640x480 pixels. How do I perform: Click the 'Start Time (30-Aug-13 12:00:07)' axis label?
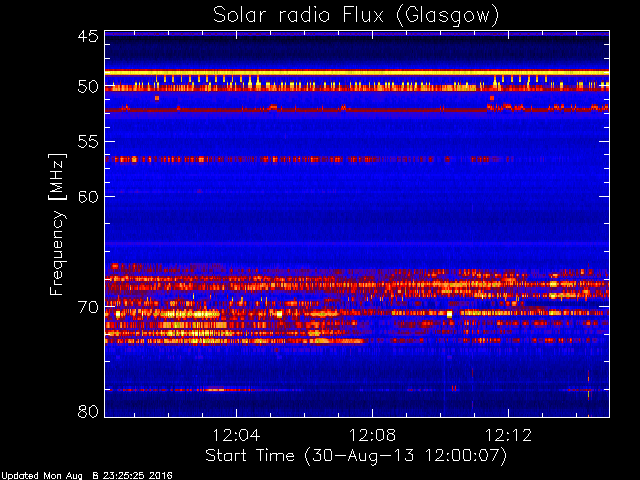pos(356,456)
